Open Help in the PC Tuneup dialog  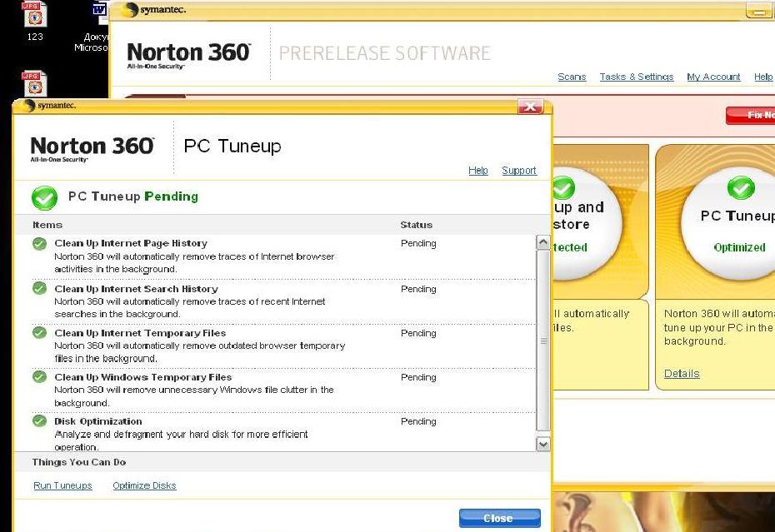(x=478, y=171)
